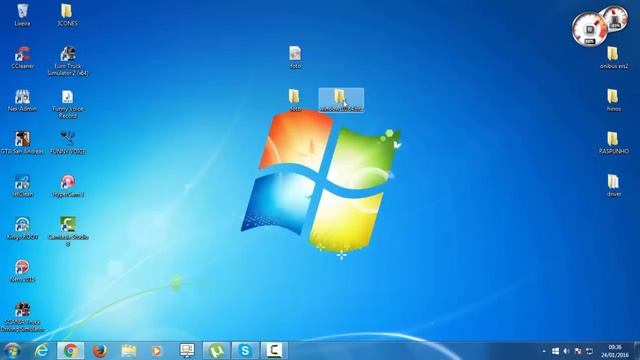640x360 pixels.
Task: Open Windows Media Player from the taskbar
Action: coord(157,351)
